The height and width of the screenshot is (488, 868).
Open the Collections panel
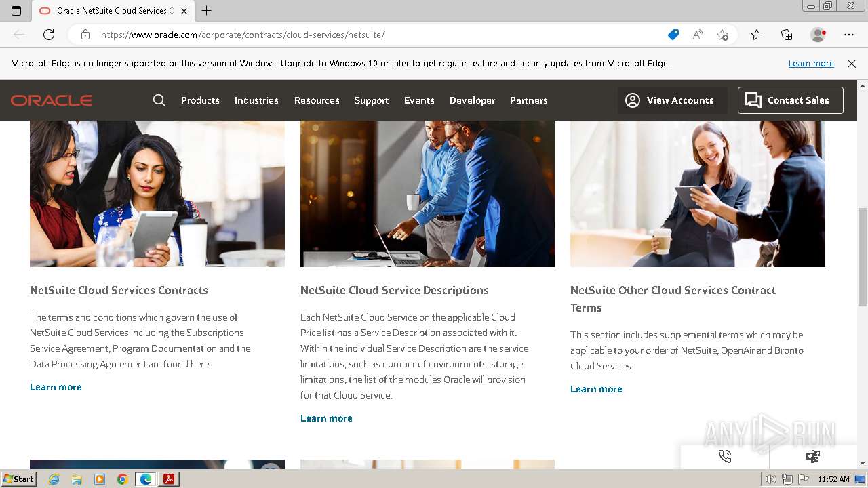coord(787,35)
